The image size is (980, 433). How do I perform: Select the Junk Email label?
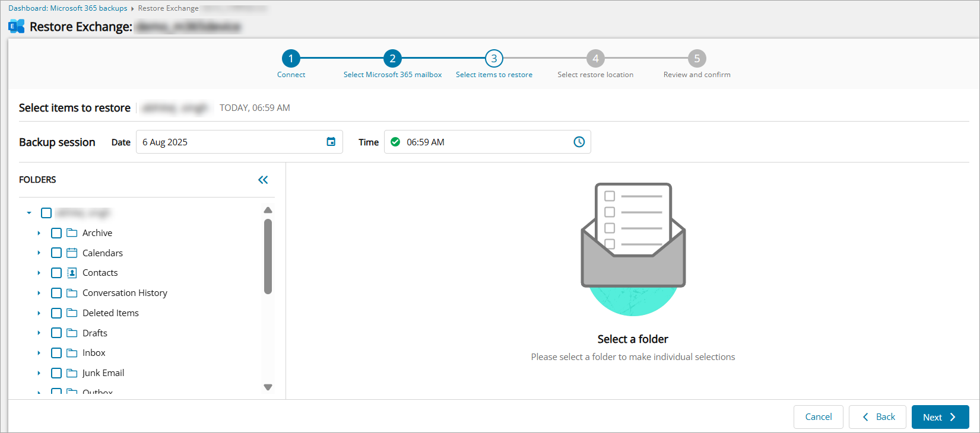pyautogui.click(x=103, y=373)
